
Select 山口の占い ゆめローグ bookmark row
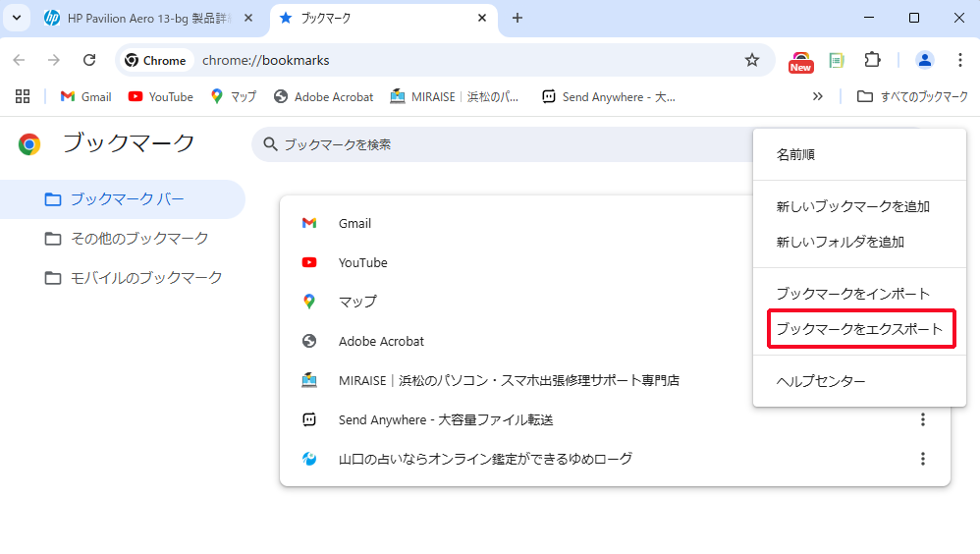point(615,459)
